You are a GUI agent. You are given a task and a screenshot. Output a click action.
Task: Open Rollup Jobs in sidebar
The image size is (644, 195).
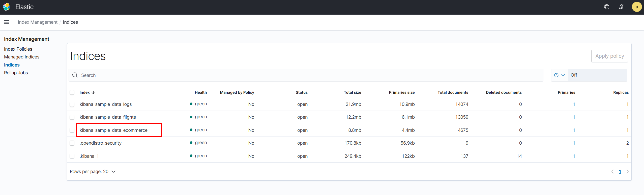click(x=16, y=73)
